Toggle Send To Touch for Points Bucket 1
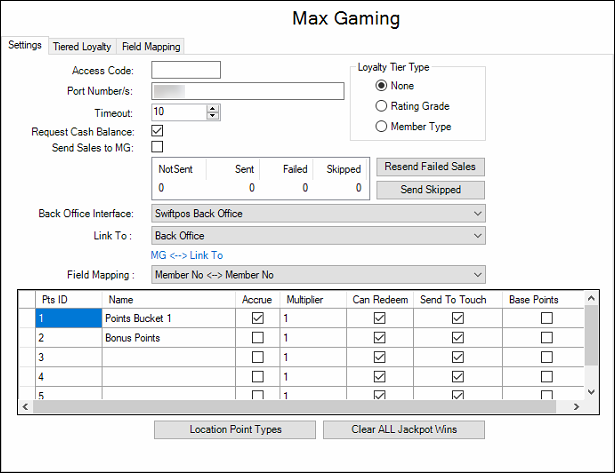 (458, 318)
